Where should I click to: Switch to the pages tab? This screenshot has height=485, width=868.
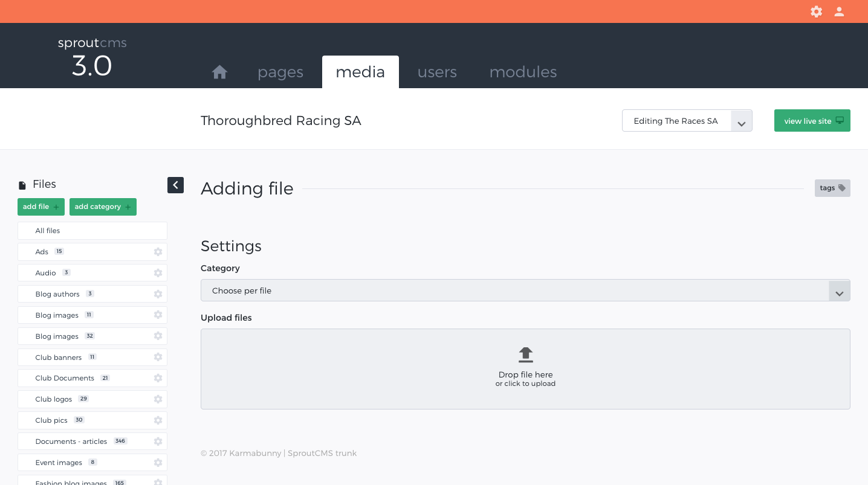280,72
